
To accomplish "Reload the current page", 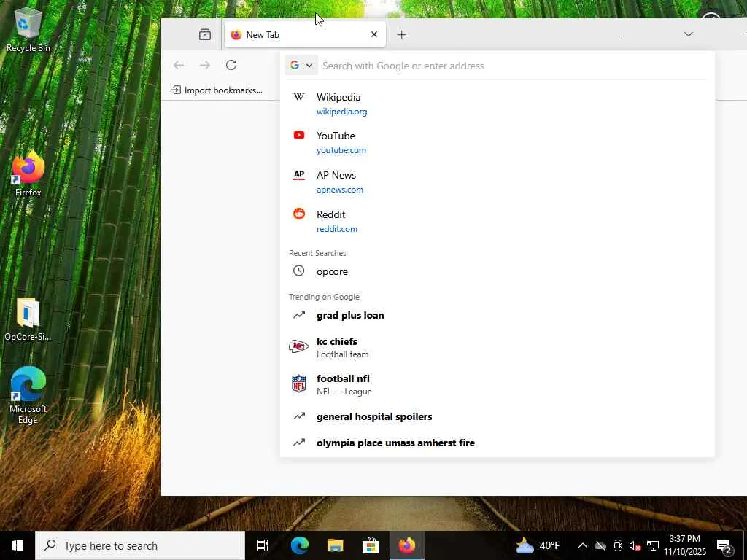I will tap(231, 65).
